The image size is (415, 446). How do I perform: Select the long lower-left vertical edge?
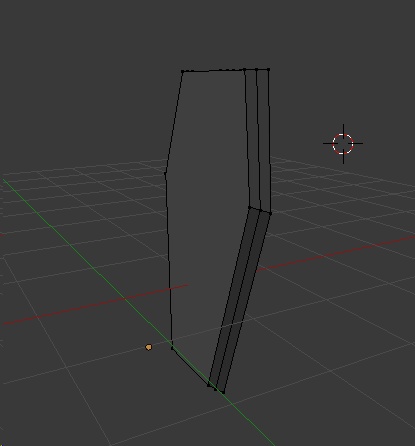pyautogui.click(x=169, y=261)
